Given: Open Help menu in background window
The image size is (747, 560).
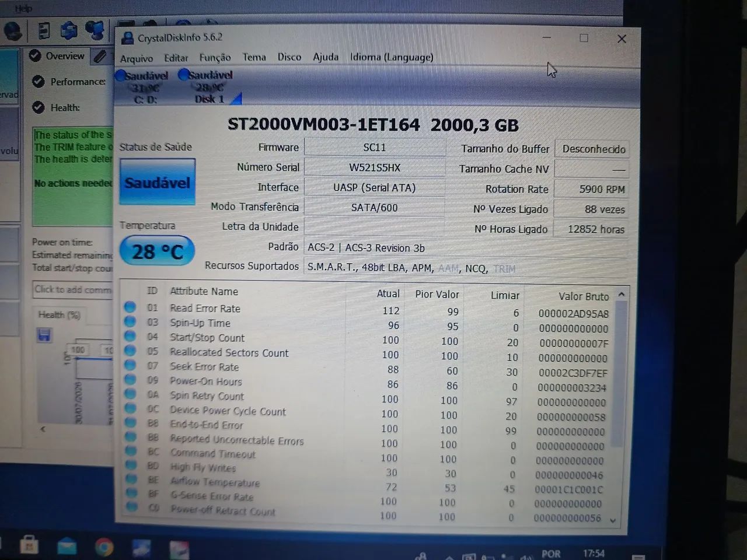Looking at the screenshot, I should click(23, 8).
